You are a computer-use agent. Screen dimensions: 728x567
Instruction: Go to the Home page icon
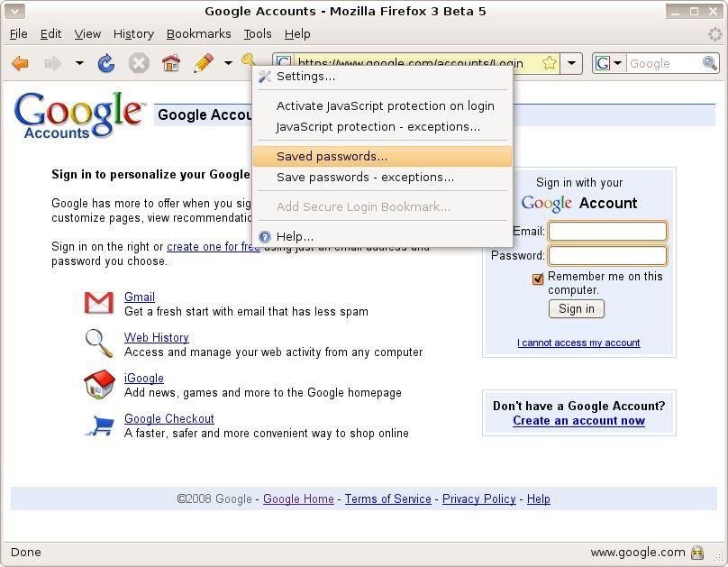[171, 63]
